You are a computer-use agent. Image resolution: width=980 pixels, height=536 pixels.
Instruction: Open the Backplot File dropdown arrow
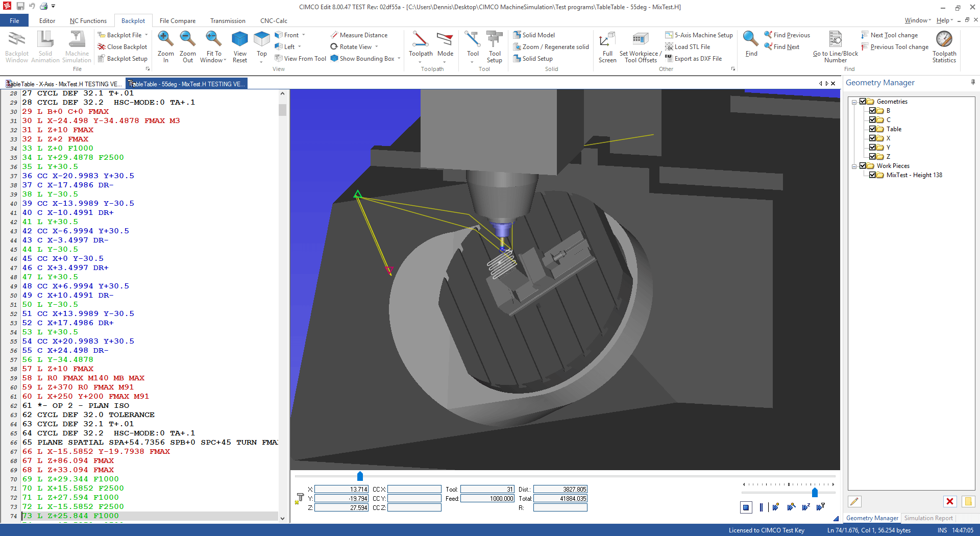pos(146,35)
